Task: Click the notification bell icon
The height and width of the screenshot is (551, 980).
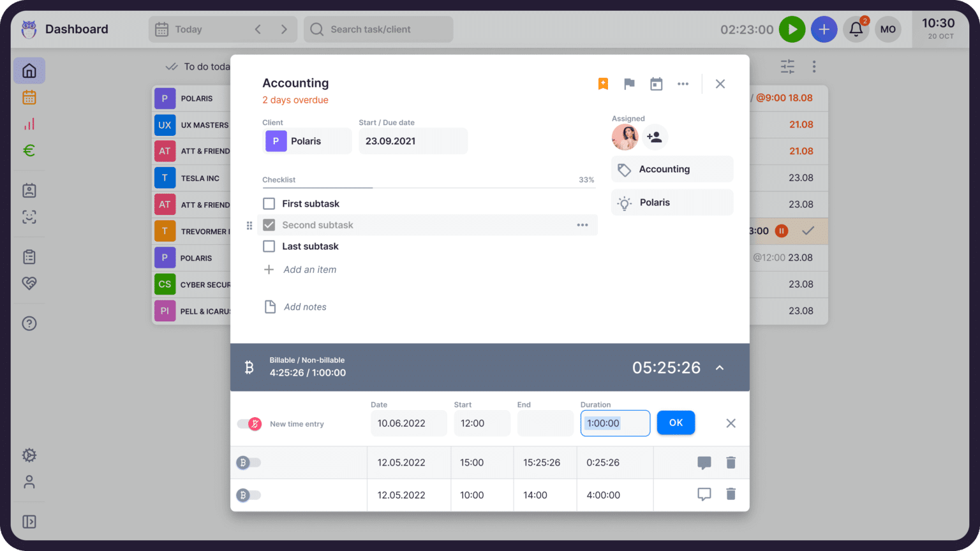Action: pyautogui.click(x=856, y=29)
